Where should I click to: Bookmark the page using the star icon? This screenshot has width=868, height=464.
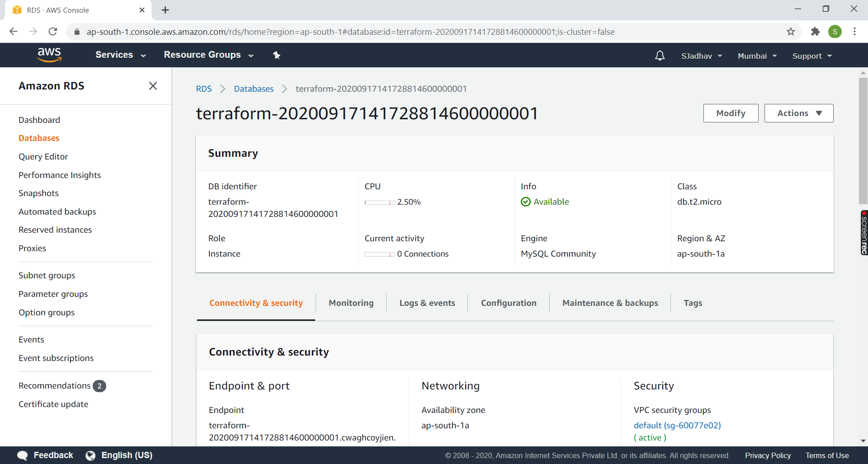[x=791, y=32]
